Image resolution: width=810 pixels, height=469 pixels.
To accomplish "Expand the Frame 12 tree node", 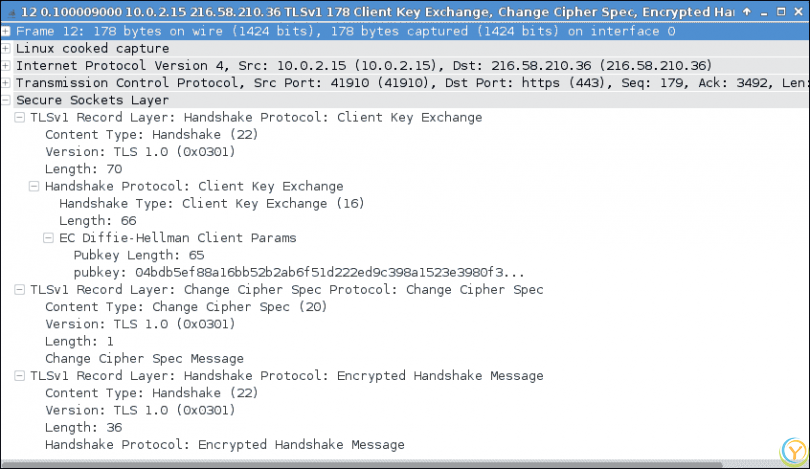I will pos(6,31).
